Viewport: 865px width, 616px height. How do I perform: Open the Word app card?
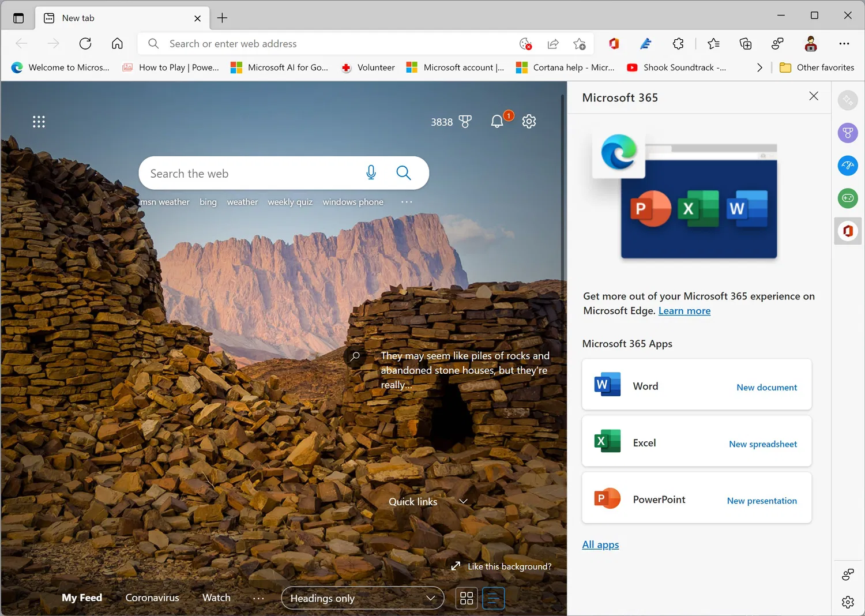[x=697, y=385]
